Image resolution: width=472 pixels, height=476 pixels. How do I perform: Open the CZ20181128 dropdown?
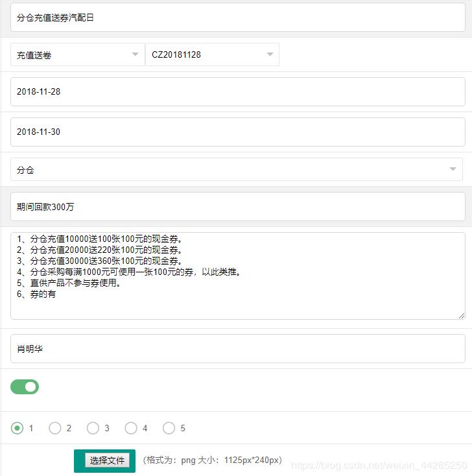click(212, 54)
